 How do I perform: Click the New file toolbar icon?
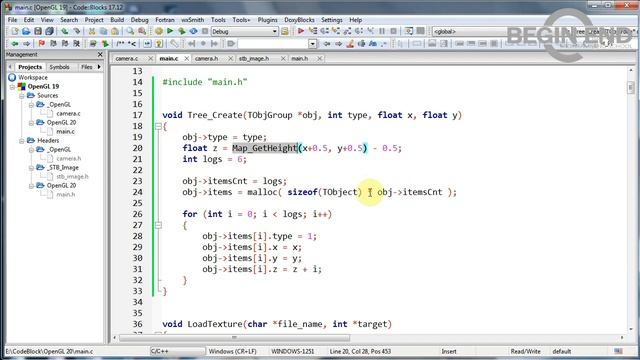[15, 31]
